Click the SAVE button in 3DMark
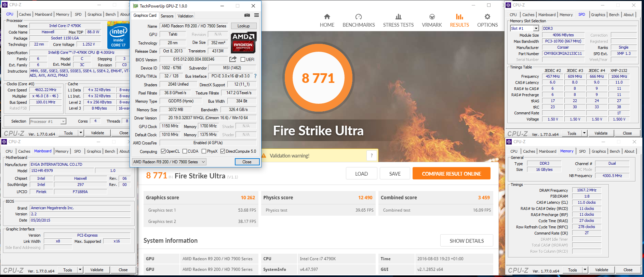Viewport: 644px width, 277px height. click(395, 174)
